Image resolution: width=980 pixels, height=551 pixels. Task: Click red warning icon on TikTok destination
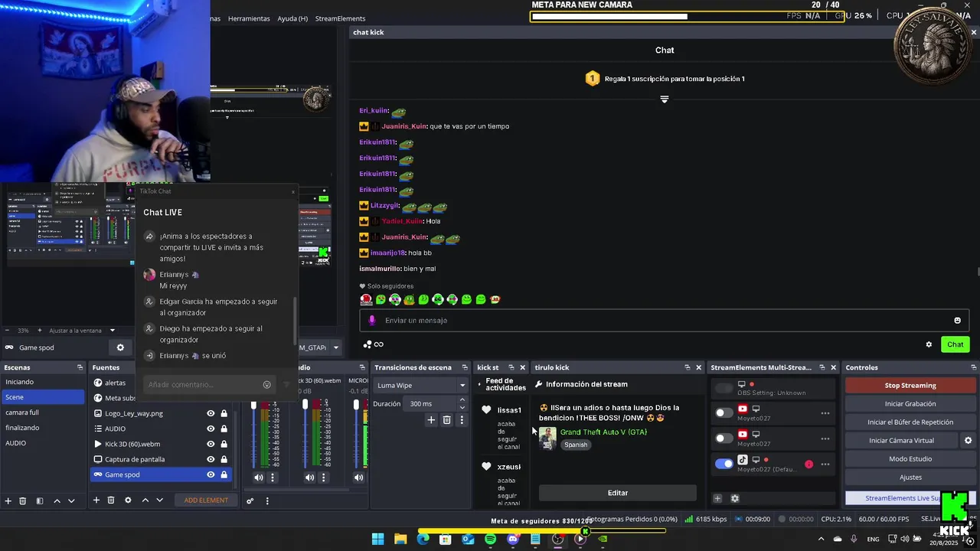pyautogui.click(x=808, y=464)
